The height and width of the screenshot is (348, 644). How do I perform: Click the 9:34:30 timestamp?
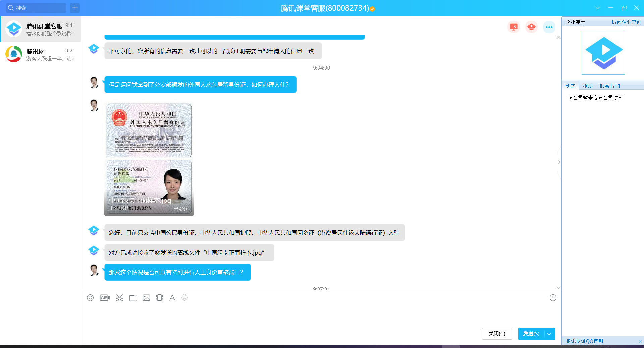pos(321,68)
